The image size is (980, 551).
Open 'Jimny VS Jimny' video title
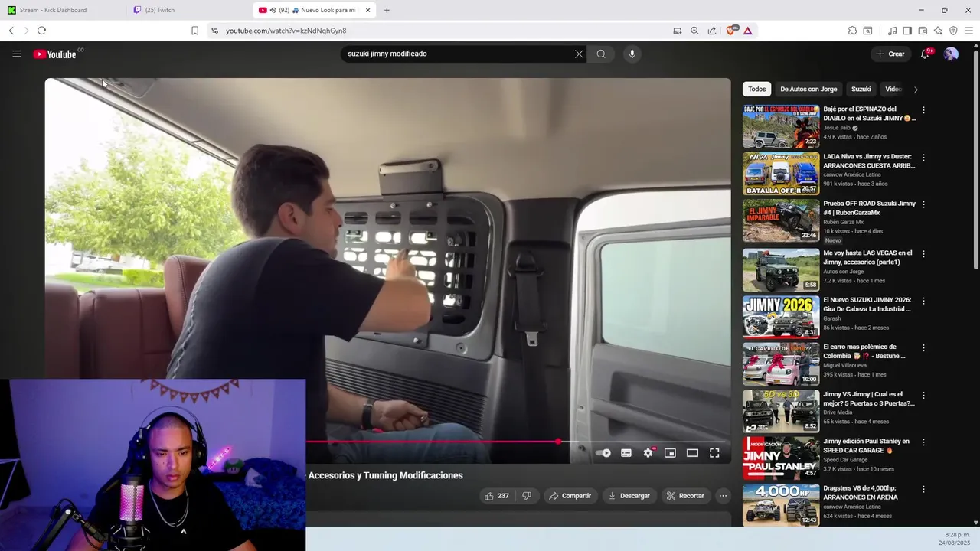click(869, 399)
